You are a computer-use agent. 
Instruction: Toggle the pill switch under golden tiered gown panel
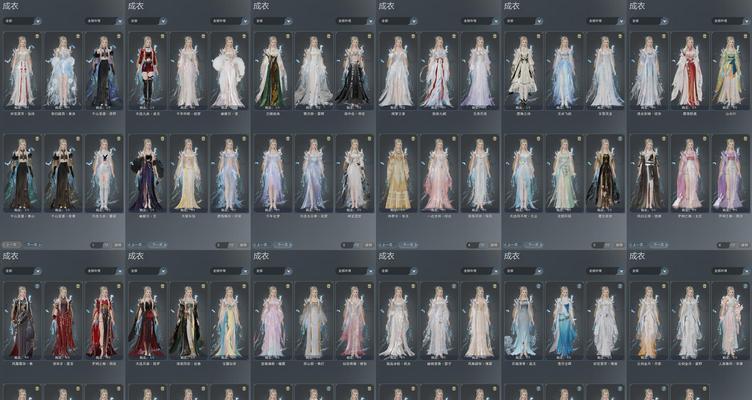coord(476,245)
